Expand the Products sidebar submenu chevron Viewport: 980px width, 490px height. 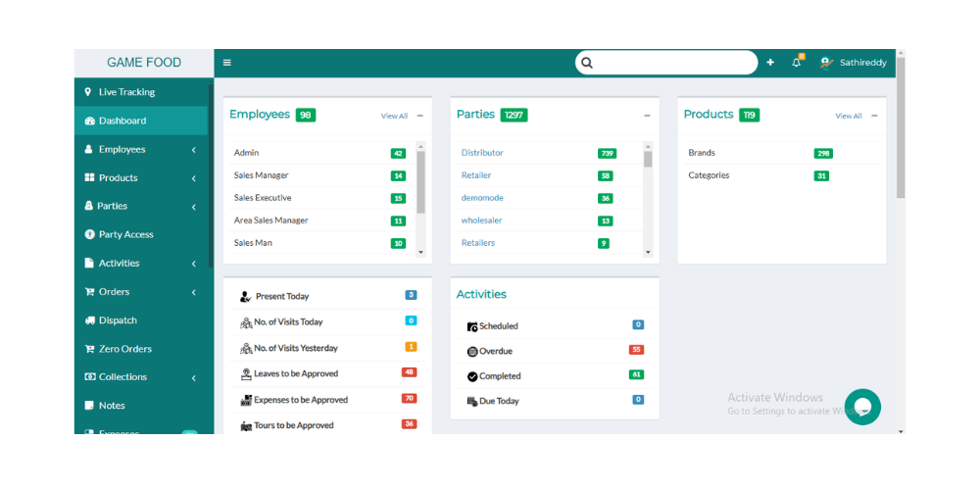pyautogui.click(x=194, y=178)
